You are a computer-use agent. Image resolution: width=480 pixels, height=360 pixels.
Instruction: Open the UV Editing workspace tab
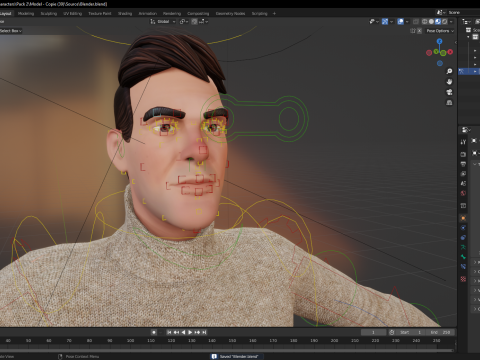(73, 14)
